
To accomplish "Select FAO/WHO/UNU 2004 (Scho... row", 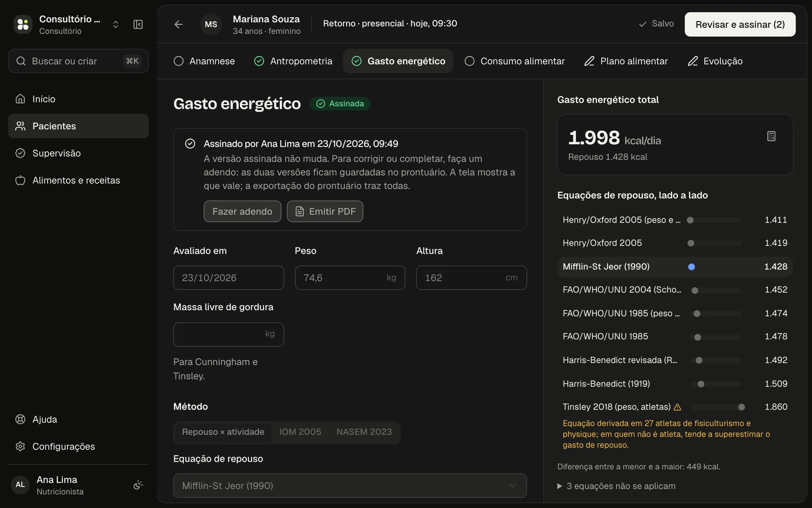I will click(x=675, y=290).
